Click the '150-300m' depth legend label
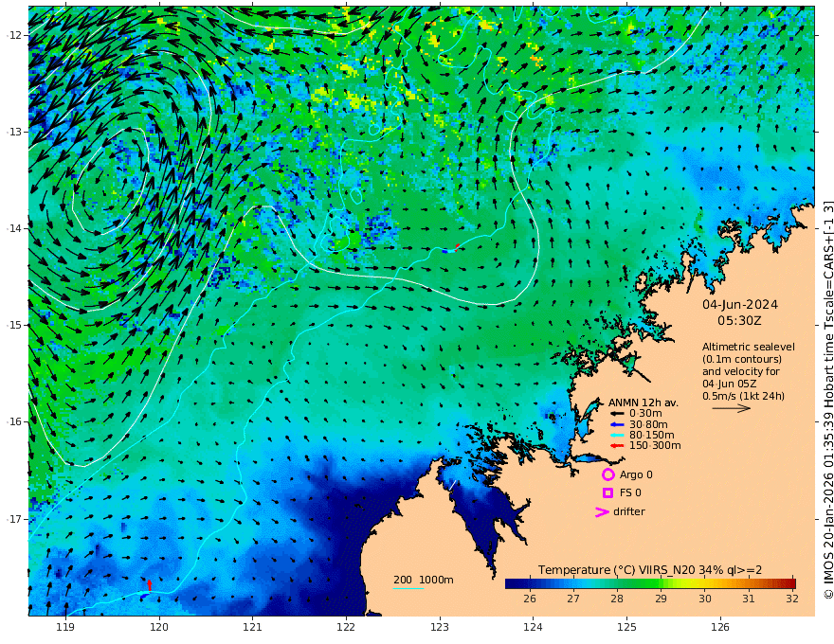 coord(655,446)
